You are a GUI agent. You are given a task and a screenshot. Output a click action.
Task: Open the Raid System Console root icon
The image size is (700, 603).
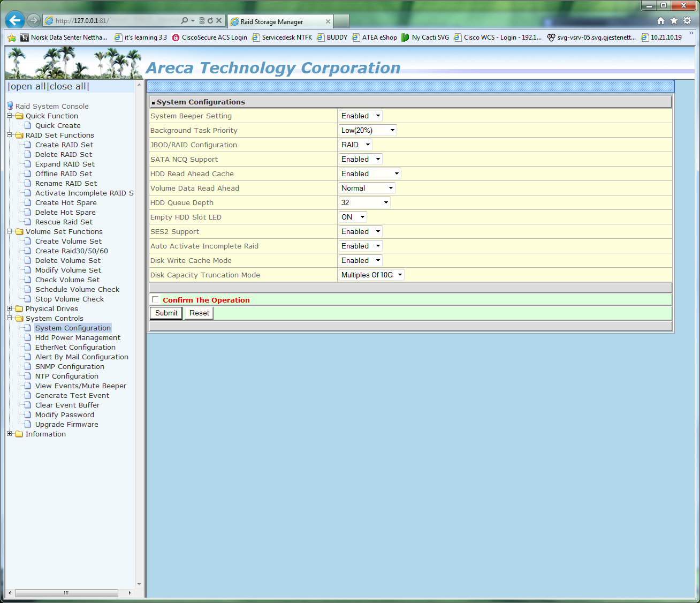[10, 106]
